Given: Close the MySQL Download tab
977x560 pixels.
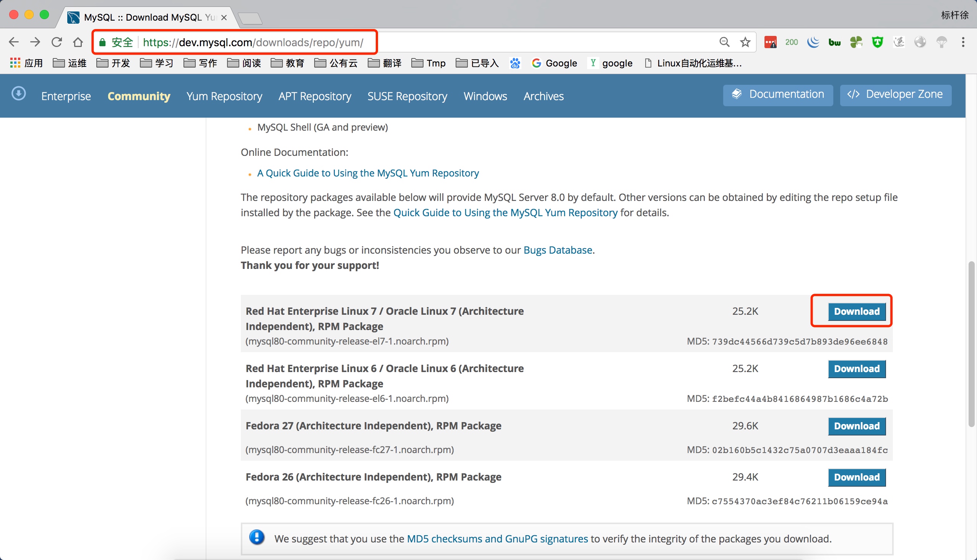Looking at the screenshot, I should [224, 18].
